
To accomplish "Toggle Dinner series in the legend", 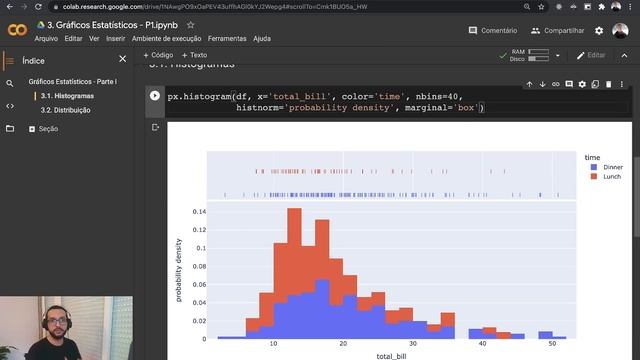I will click(x=607, y=167).
